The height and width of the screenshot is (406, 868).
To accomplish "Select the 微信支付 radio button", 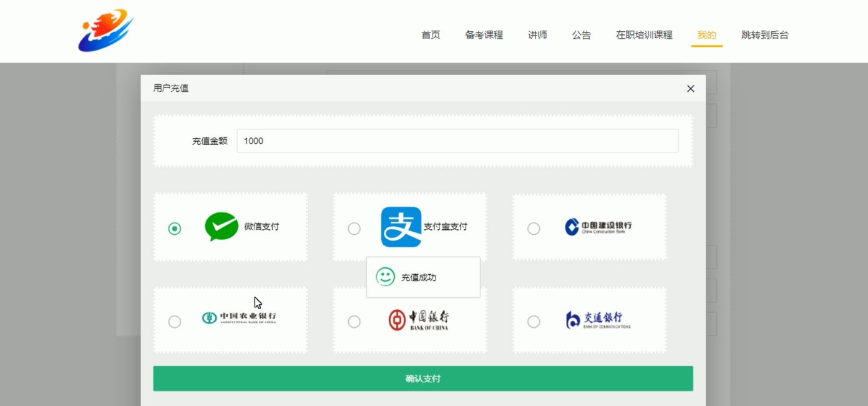I will 175,229.
